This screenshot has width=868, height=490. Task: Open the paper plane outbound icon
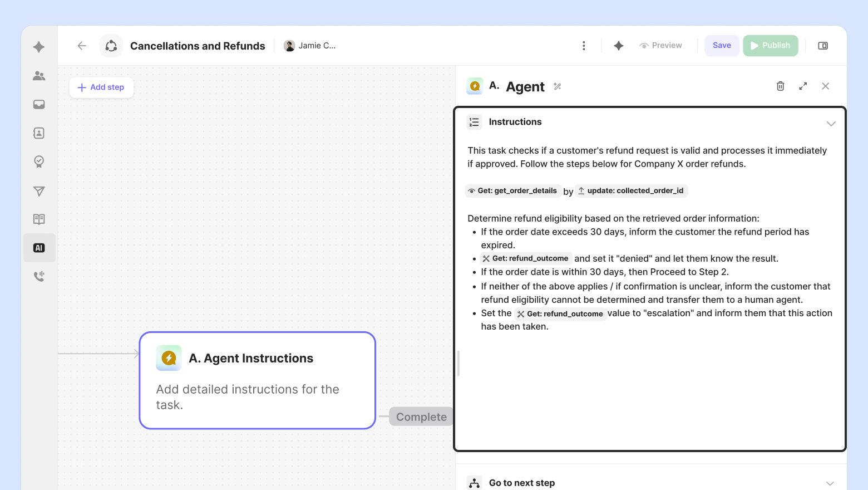(x=39, y=191)
